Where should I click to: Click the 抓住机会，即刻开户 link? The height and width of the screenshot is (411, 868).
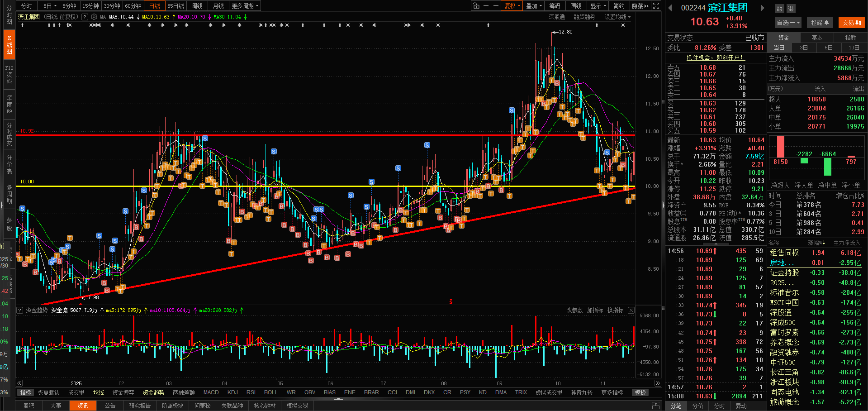pyautogui.click(x=715, y=57)
